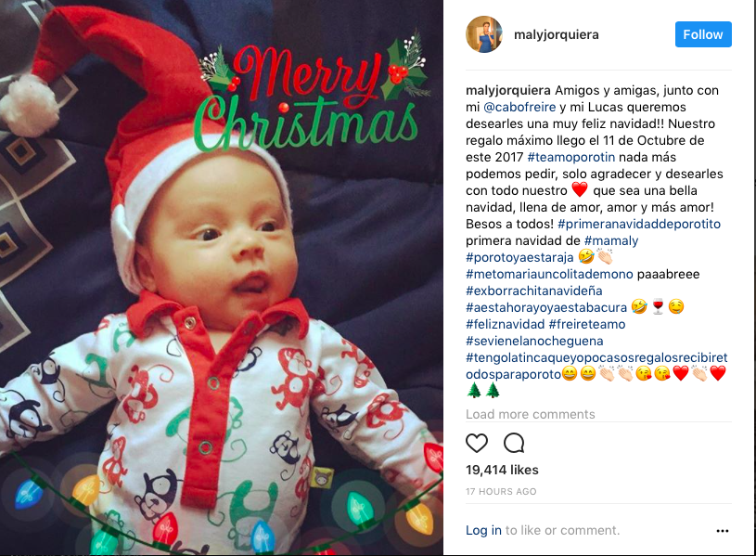Screen dimensions: 756x556
Task: Open the #teamoporotin hashtag
Action: pos(570,157)
